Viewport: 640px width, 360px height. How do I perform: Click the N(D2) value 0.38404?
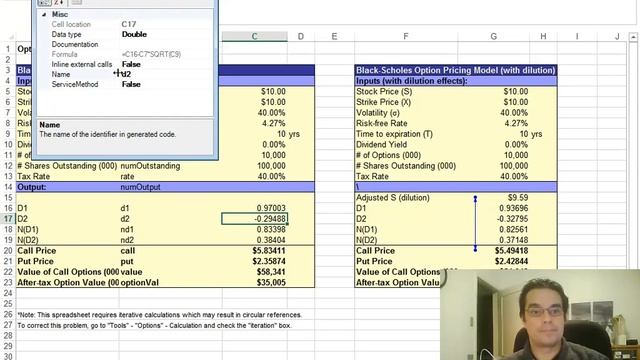coord(271,240)
